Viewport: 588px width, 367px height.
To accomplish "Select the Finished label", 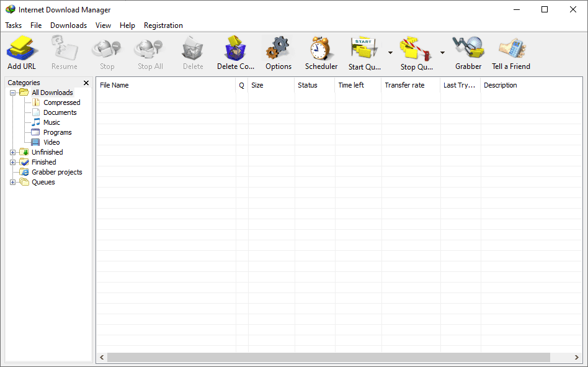I will 44,162.
